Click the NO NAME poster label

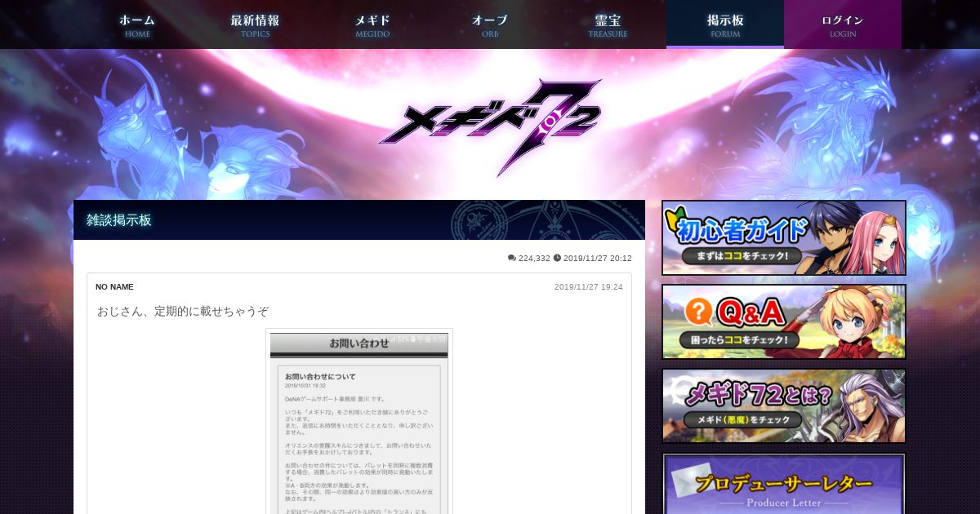(x=114, y=287)
